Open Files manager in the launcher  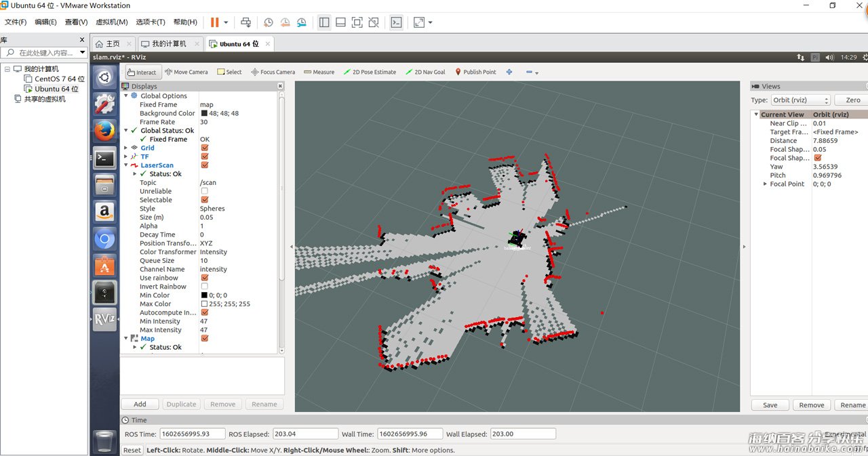(104, 184)
